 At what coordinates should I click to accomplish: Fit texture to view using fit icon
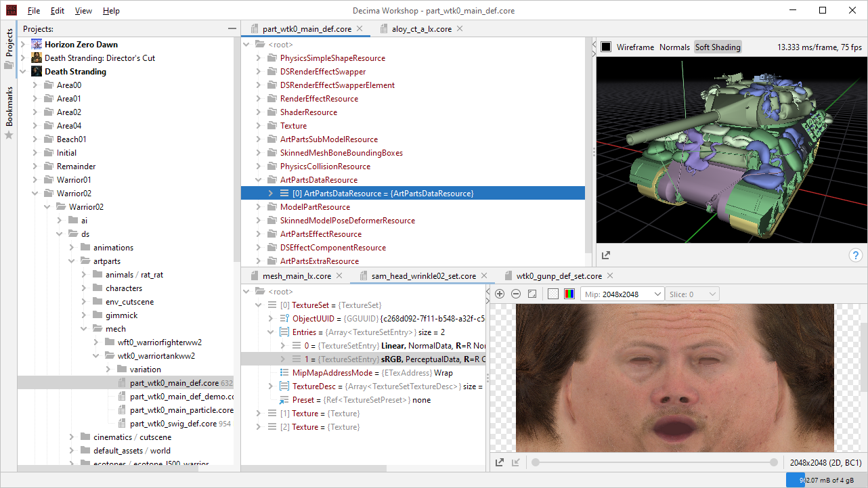(x=531, y=293)
